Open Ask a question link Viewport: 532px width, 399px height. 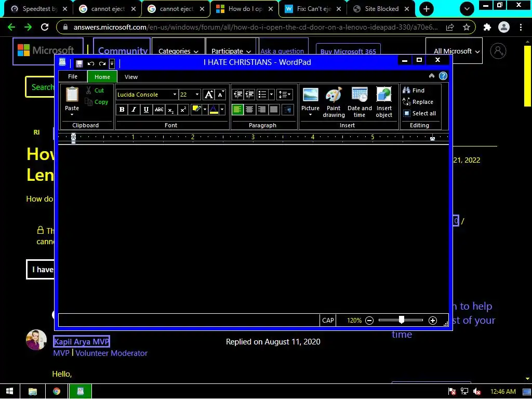click(282, 51)
